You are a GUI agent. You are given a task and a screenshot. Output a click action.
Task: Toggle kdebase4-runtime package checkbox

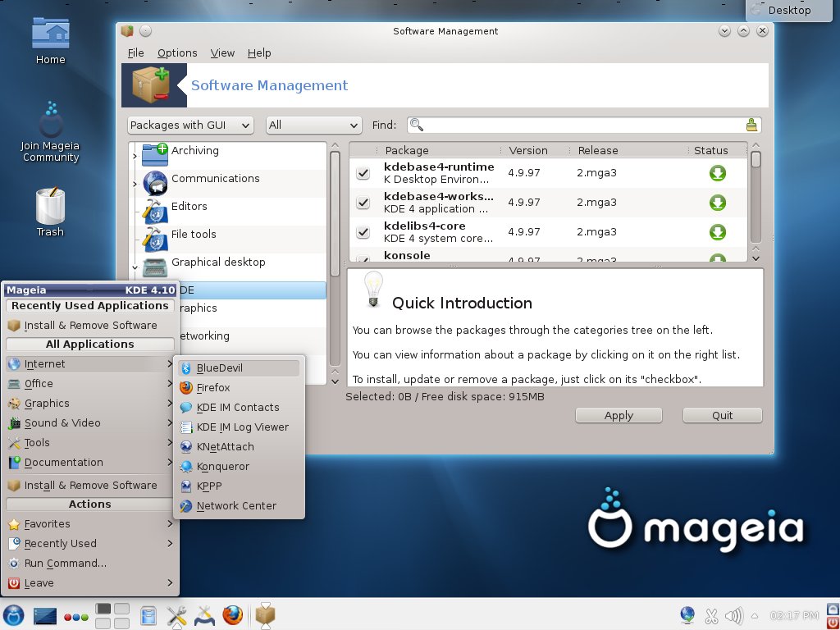(363, 173)
